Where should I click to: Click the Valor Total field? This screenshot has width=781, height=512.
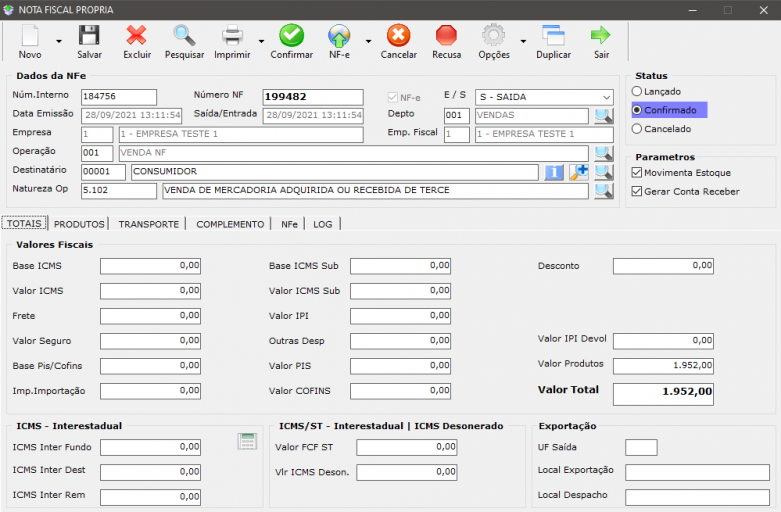pos(663,394)
